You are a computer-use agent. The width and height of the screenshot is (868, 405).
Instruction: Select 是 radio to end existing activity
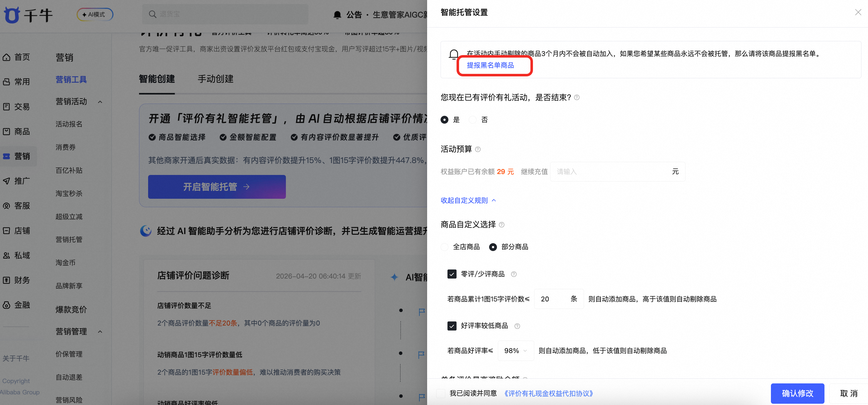[x=444, y=120]
